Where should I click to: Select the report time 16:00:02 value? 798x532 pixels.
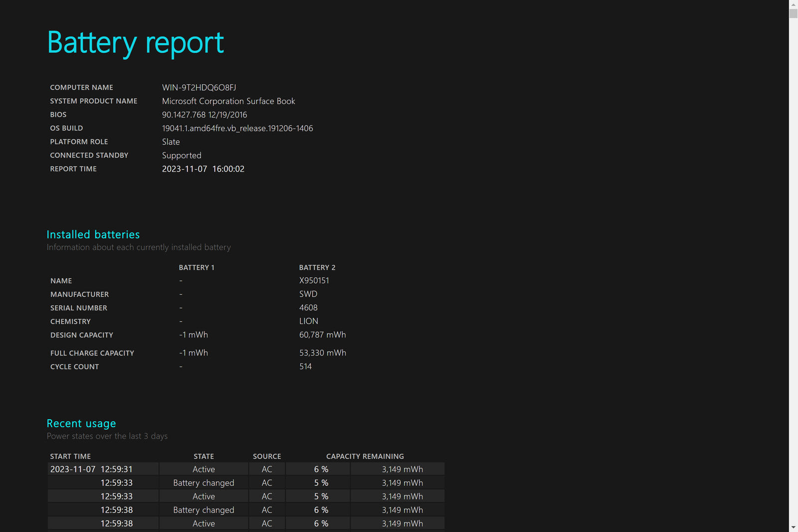[x=228, y=169]
